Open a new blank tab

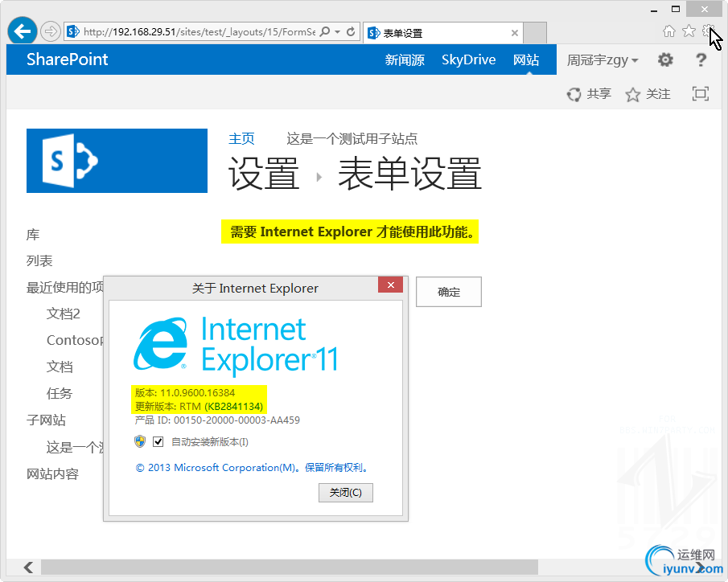[x=535, y=33]
